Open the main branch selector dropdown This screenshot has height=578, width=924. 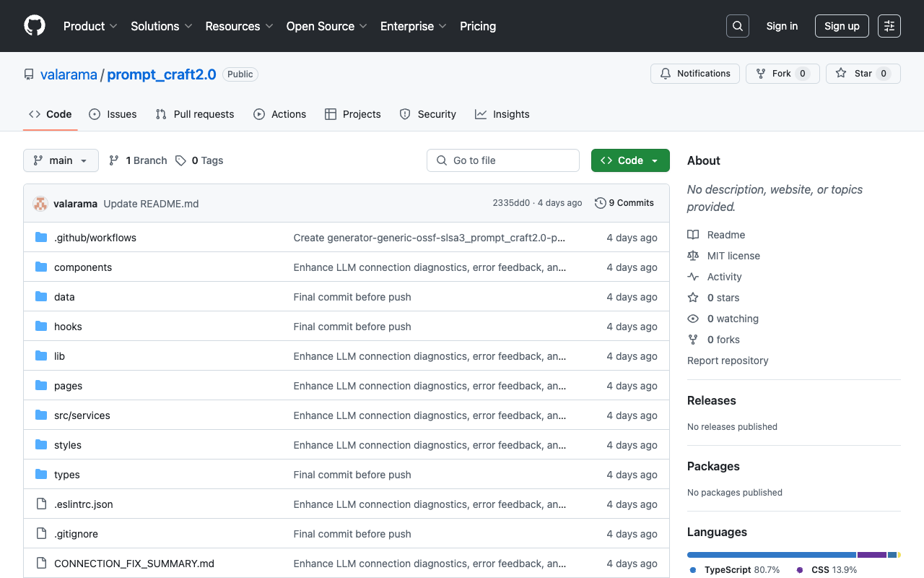click(x=61, y=160)
